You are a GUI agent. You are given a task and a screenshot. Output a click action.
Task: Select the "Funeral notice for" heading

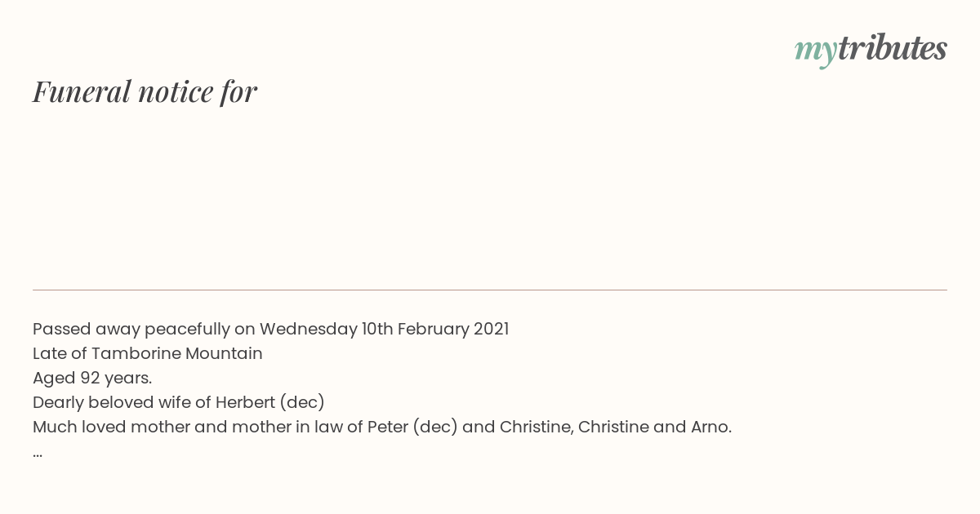click(145, 91)
